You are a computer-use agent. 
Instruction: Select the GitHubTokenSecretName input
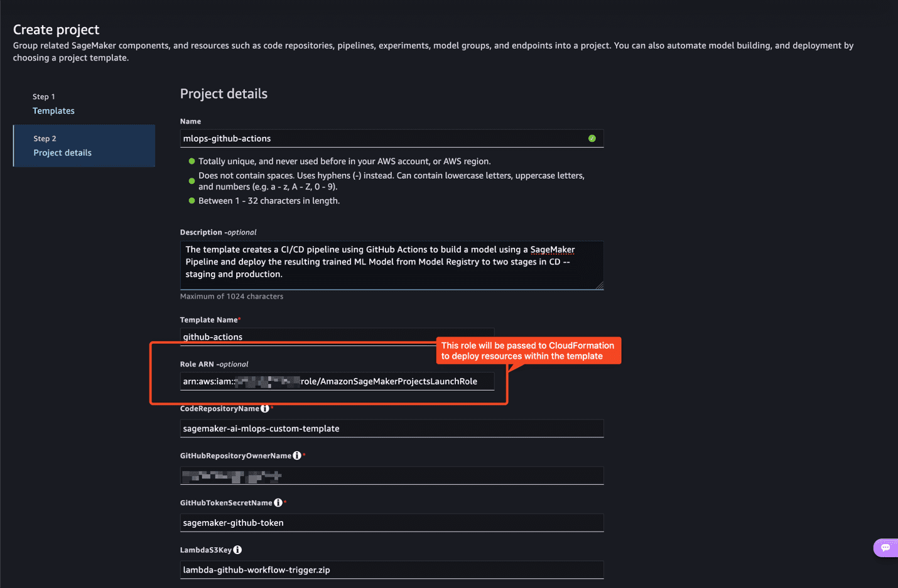tap(391, 523)
